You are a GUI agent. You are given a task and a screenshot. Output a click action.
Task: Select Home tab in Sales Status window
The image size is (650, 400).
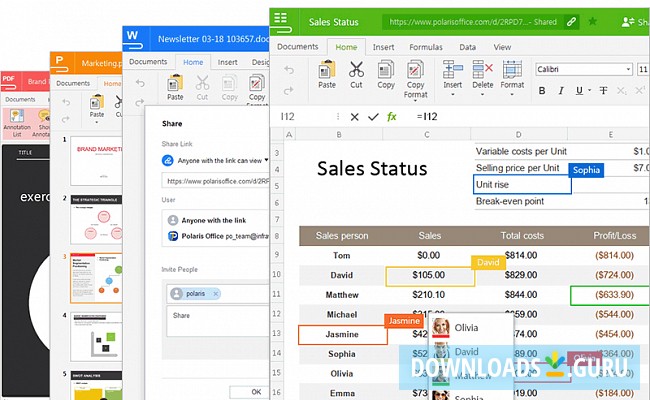[x=346, y=47]
